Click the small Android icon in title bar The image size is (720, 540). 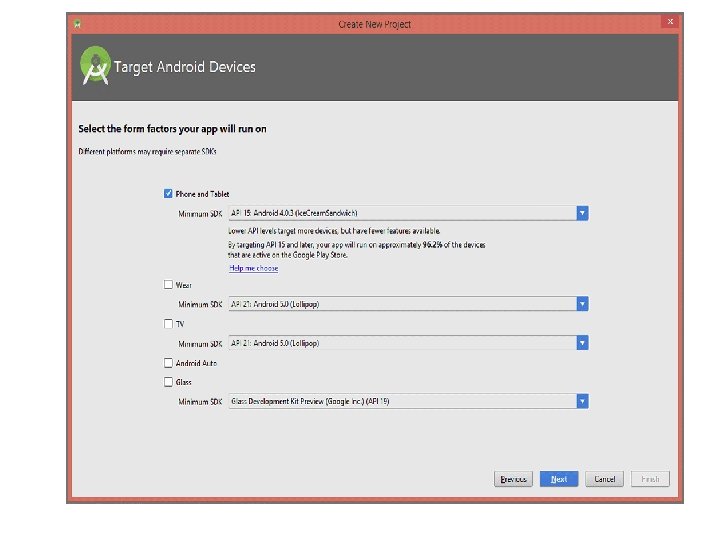click(77, 24)
